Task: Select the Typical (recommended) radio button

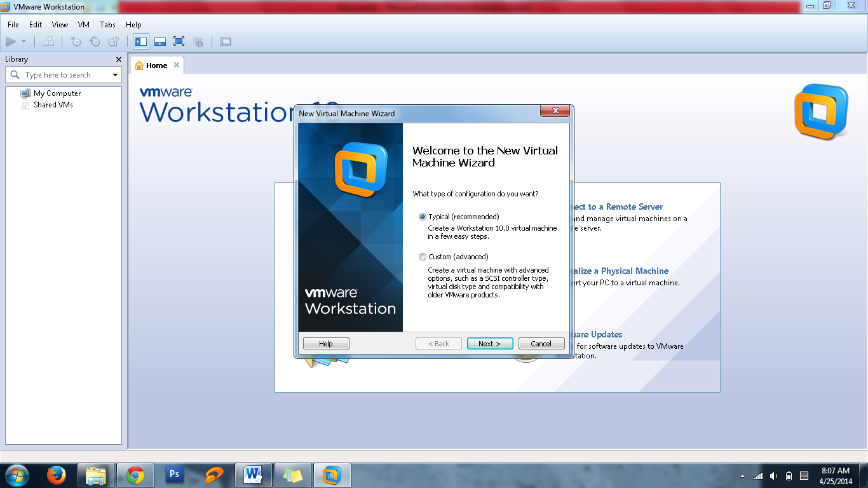Action: click(423, 217)
